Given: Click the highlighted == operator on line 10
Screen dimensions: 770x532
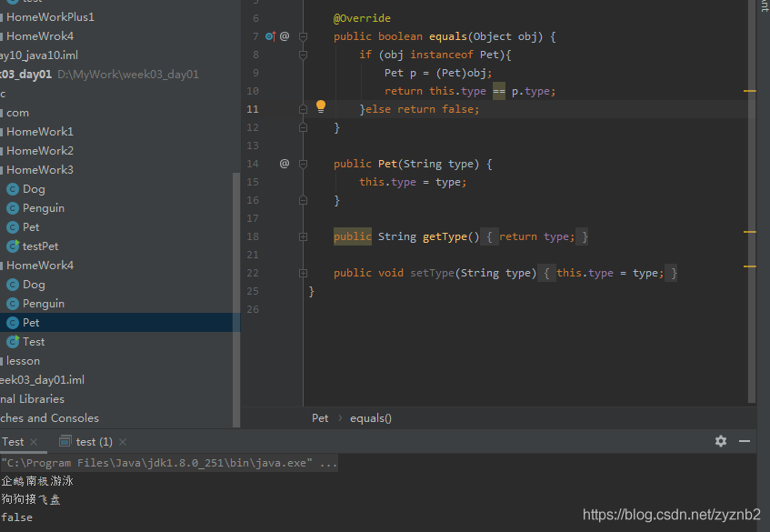Looking at the screenshot, I should coord(499,91).
